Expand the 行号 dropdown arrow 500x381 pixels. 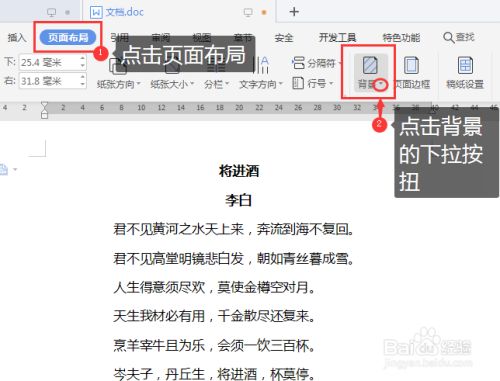(331, 83)
